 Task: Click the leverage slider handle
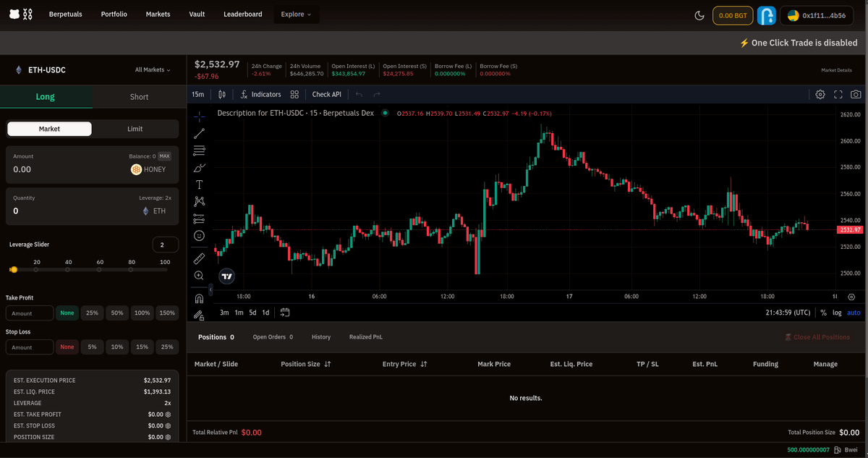pyautogui.click(x=13, y=269)
